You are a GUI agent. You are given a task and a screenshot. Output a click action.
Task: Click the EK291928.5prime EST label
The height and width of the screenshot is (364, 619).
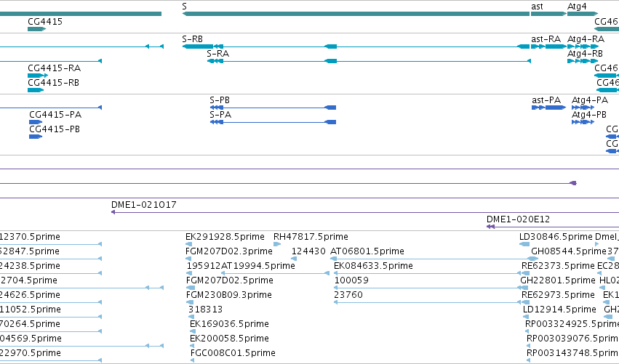tap(225, 237)
